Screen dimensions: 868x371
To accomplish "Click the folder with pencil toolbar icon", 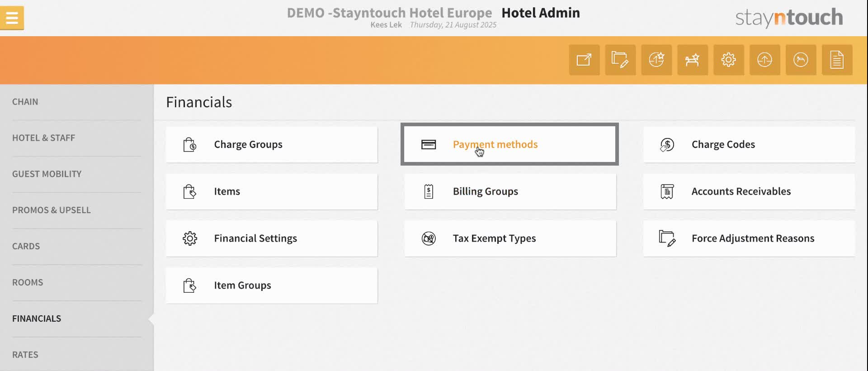I will click(620, 60).
